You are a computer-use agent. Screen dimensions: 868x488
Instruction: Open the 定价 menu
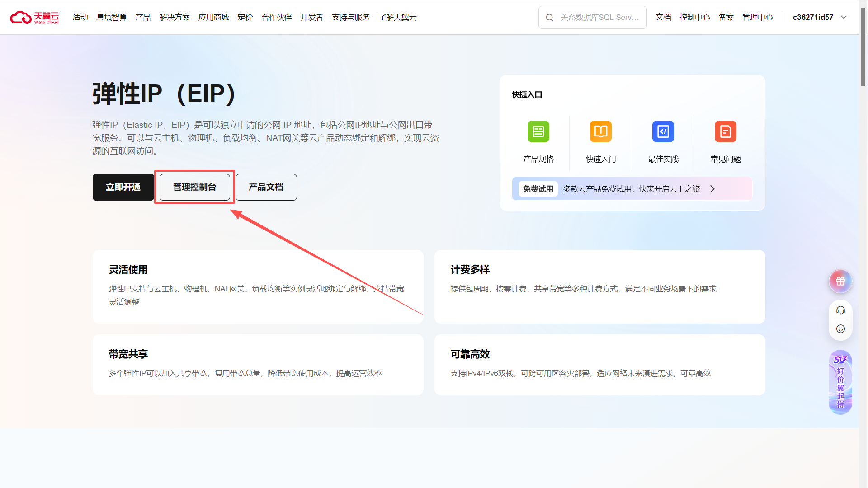click(245, 17)
